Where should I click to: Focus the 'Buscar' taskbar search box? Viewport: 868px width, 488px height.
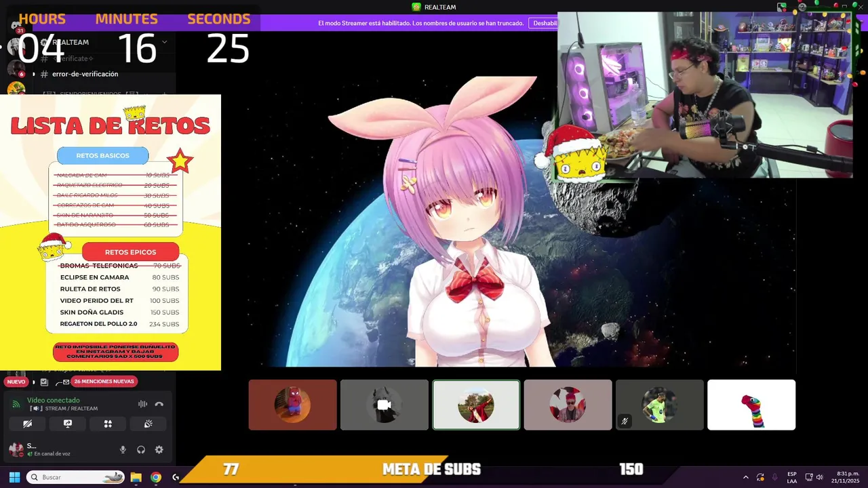tap(76, 477)
